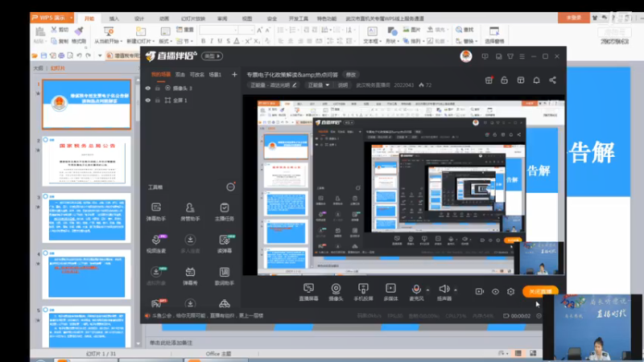Select slide 4 thumbnail in panel

tap(87, 275)
